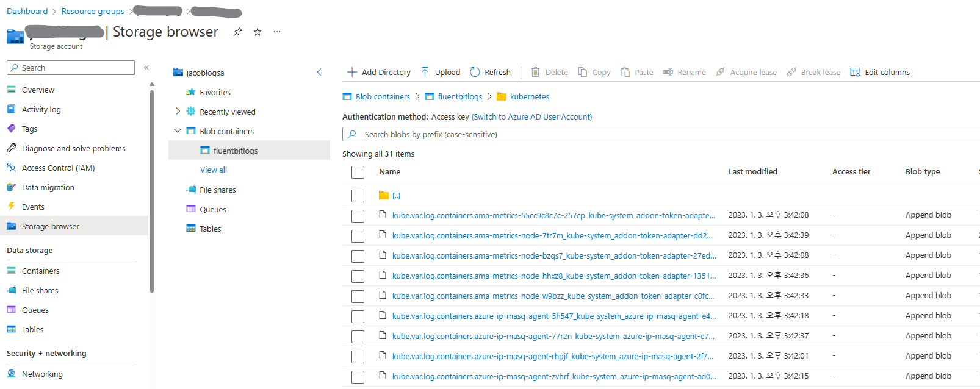This screenshot has height=389, width=980.
Task: Open Events in the left menu
Action: [x=33, y=207]
